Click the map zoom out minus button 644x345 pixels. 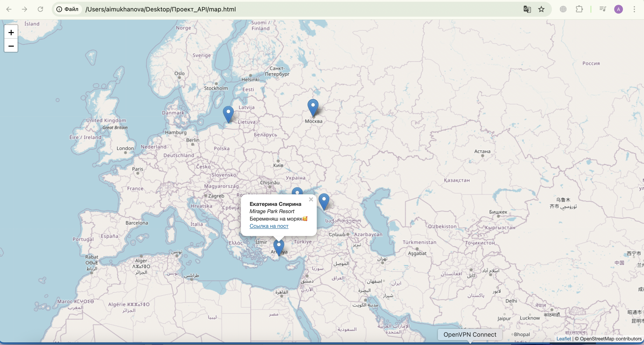[x=11, y=46]
